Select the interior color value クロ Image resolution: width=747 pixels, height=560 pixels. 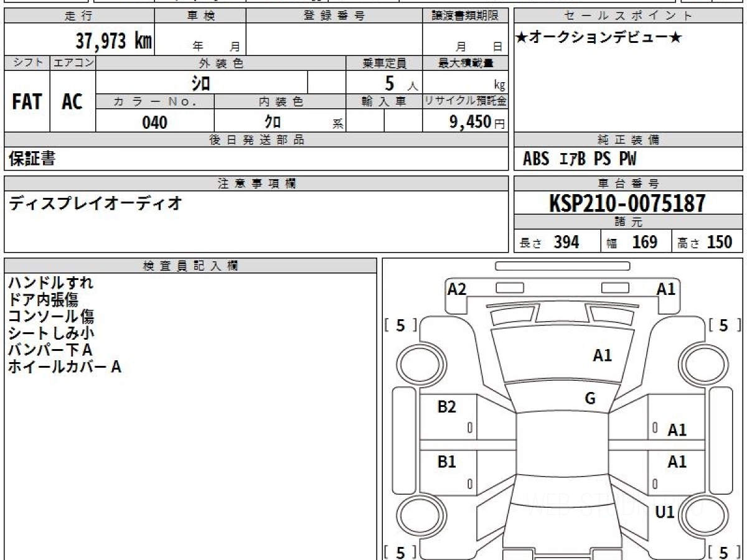272,122
